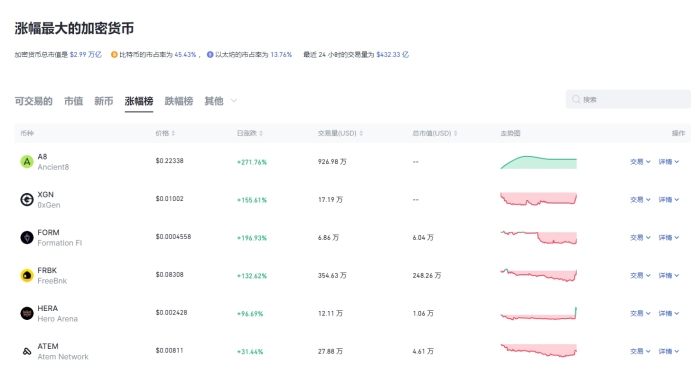This screenshot has height=375, width=700.
Task: Open 交易 for HERA row
Action: click(640, 313)
